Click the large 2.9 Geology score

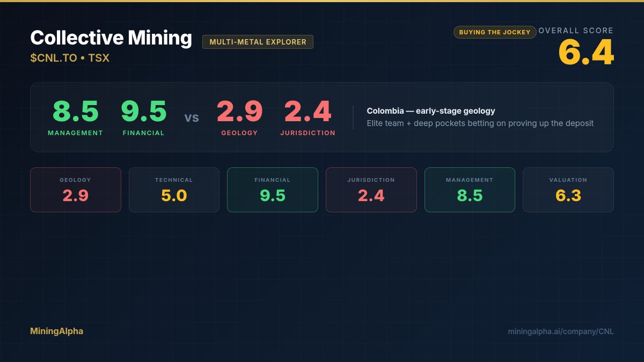(x=240, y=112)
